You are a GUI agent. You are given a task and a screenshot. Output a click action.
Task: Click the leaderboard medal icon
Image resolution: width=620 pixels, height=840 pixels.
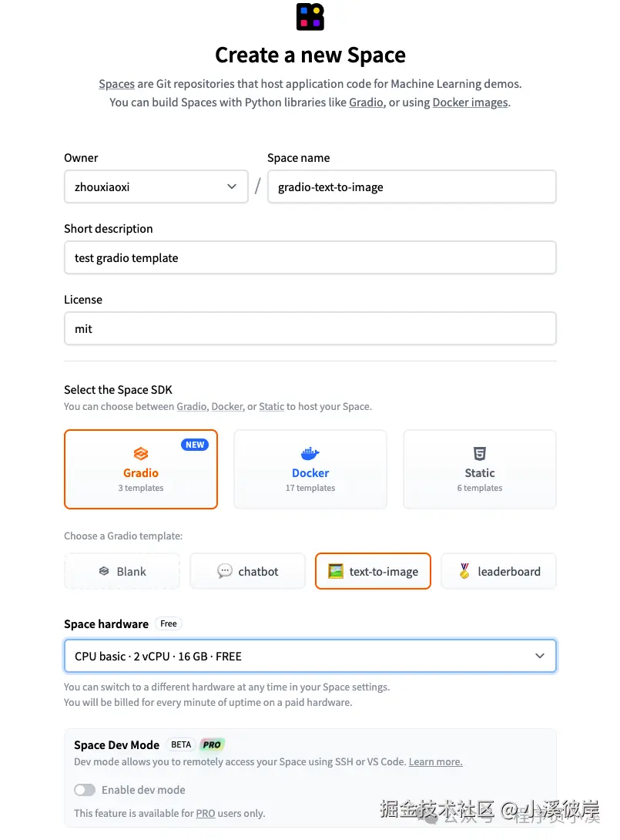464,571
